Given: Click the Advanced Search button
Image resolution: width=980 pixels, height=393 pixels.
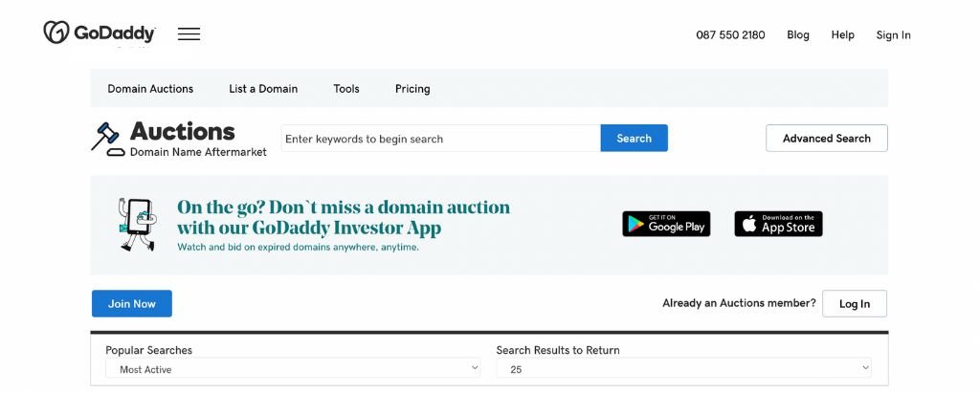Looking at the screenshot, I should point(826,139).
